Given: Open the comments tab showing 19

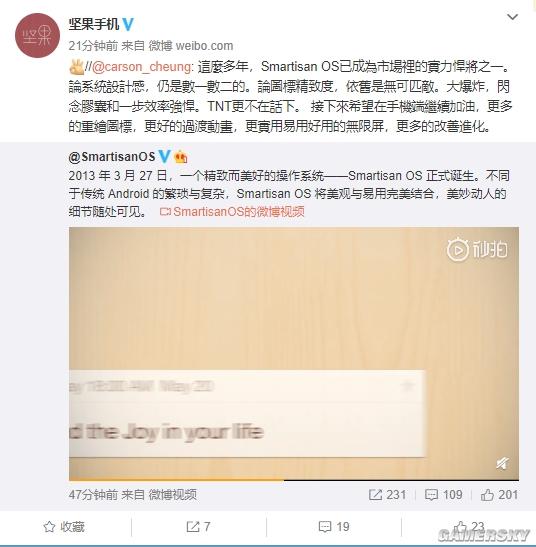Looking at the screenshot, I should 334,526.
